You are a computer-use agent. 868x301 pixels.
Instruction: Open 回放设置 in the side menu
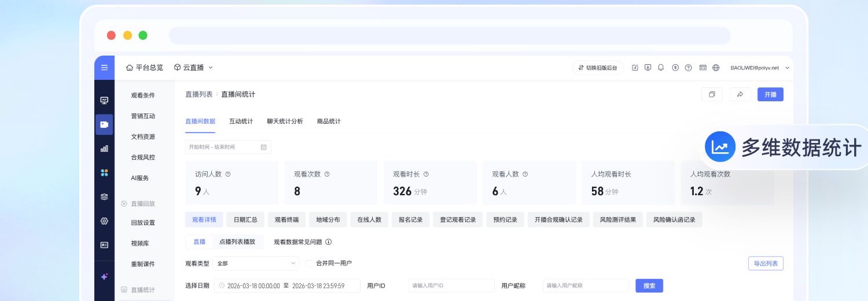(143, 223)
